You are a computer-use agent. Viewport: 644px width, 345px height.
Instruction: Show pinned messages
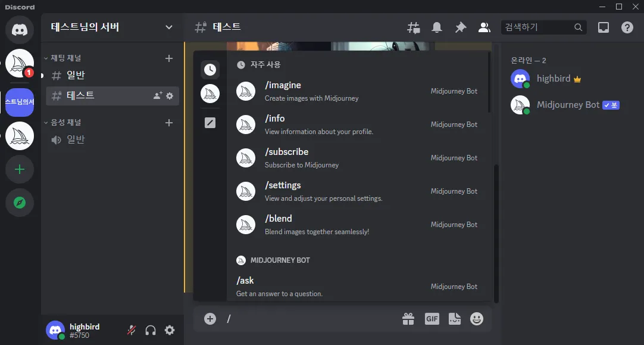461,27
